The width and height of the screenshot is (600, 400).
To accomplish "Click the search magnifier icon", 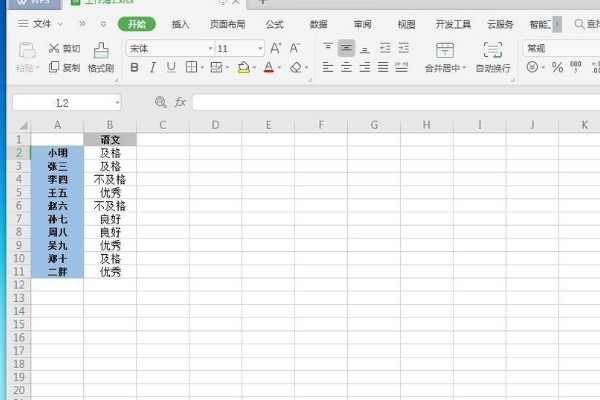I will [x=579, y=24].
